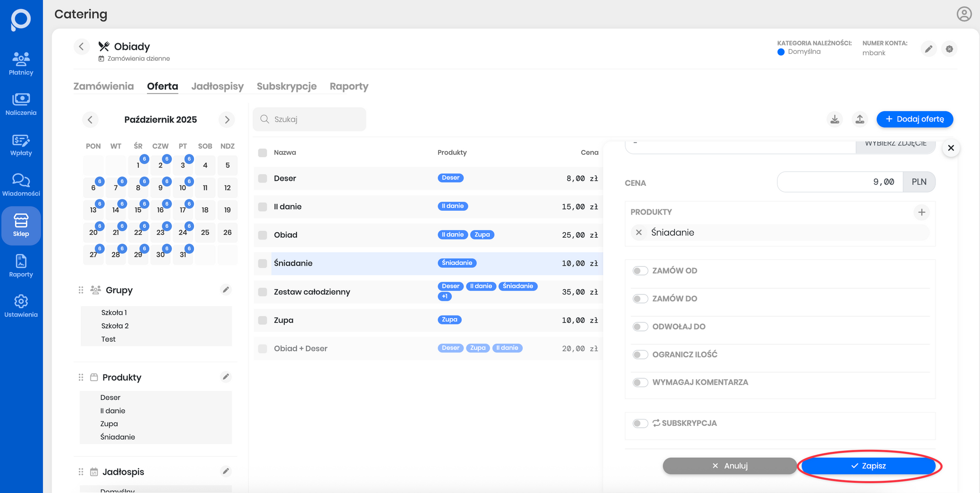Click Dodaj ofertę button
Viewport: 980px width, 493px height.
pyautogui.click(x=914, y=119)
